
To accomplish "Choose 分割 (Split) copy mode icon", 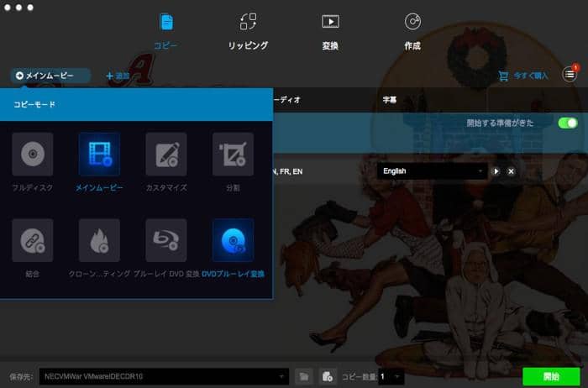I will click(x=233, y=154).
